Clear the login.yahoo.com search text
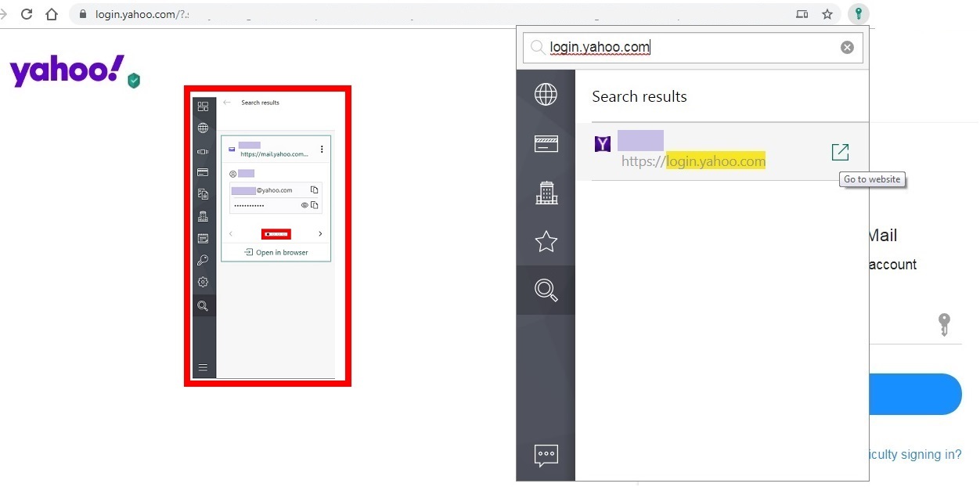 point(847,48)
